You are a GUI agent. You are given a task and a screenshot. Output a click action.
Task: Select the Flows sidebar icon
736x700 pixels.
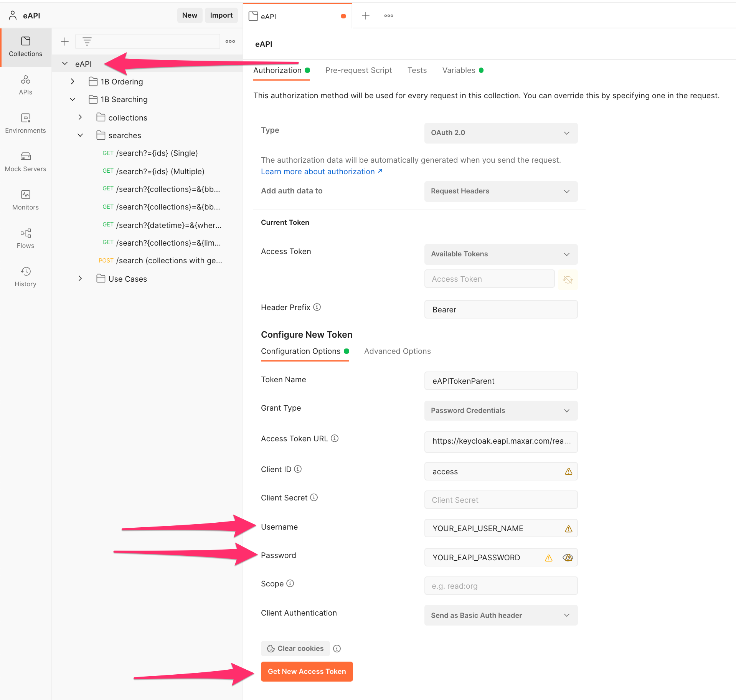tap(25, 238)
